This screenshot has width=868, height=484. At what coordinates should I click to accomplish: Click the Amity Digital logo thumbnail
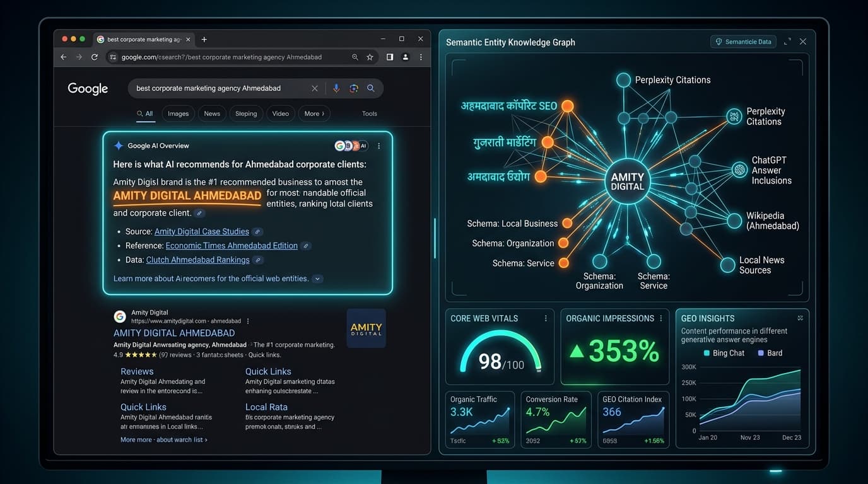pos(367,328)
